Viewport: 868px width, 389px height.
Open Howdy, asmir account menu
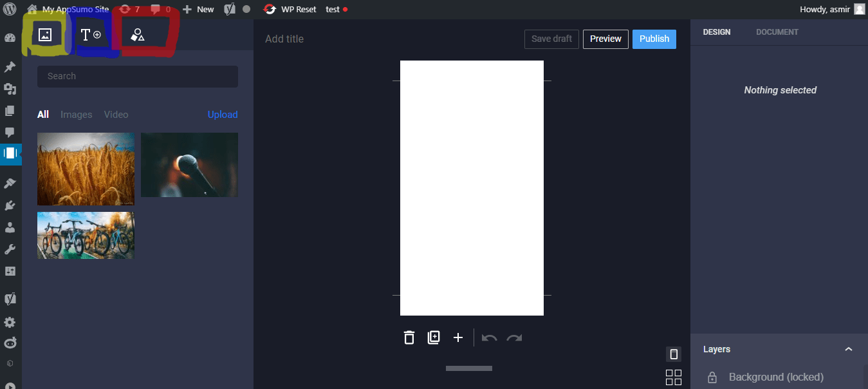[832, 10]
